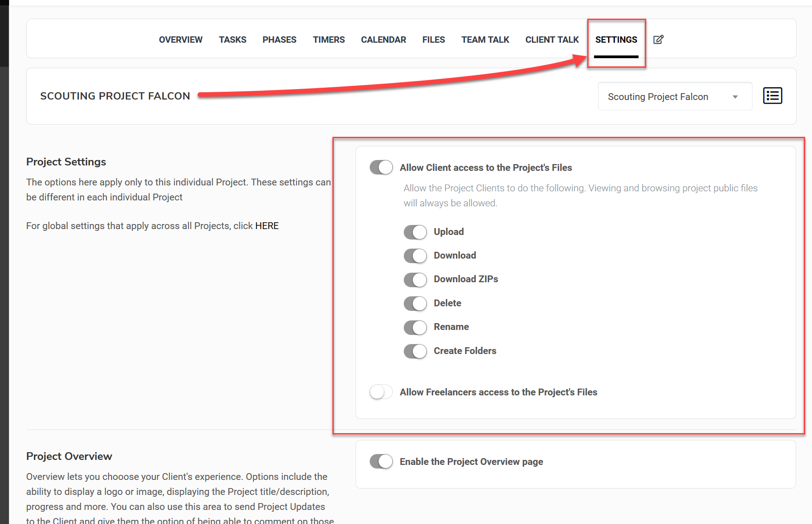Toggle the Create Folders switch

pyautogui.click(x=415, y=351)
